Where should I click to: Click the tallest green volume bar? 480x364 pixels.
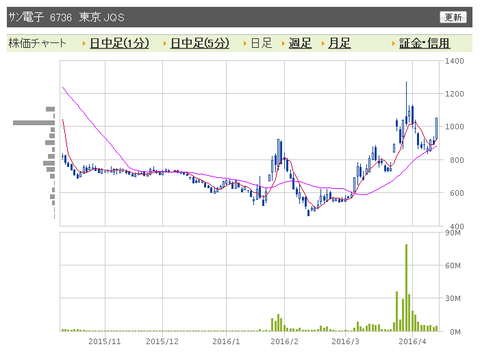coord(406,288)
